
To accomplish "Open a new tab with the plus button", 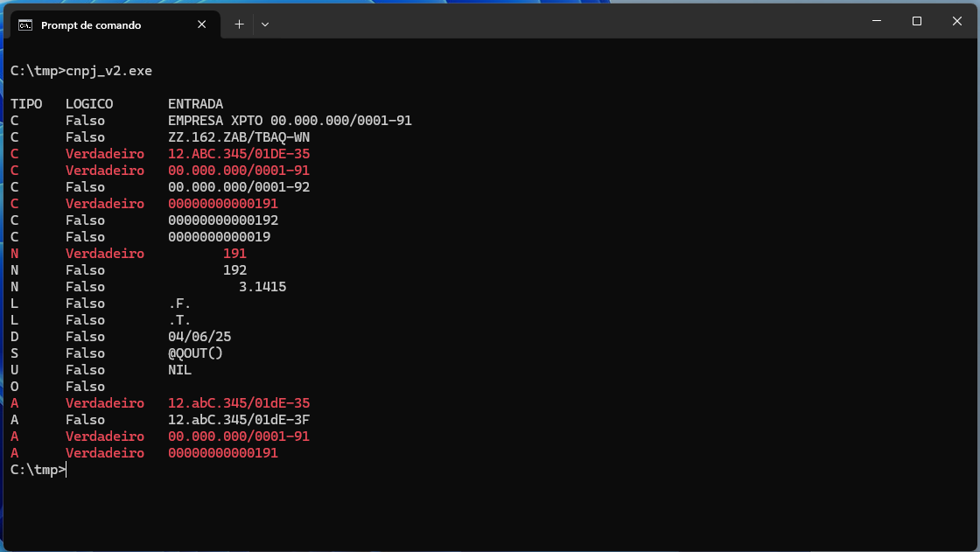I will [x=239, y=24].
